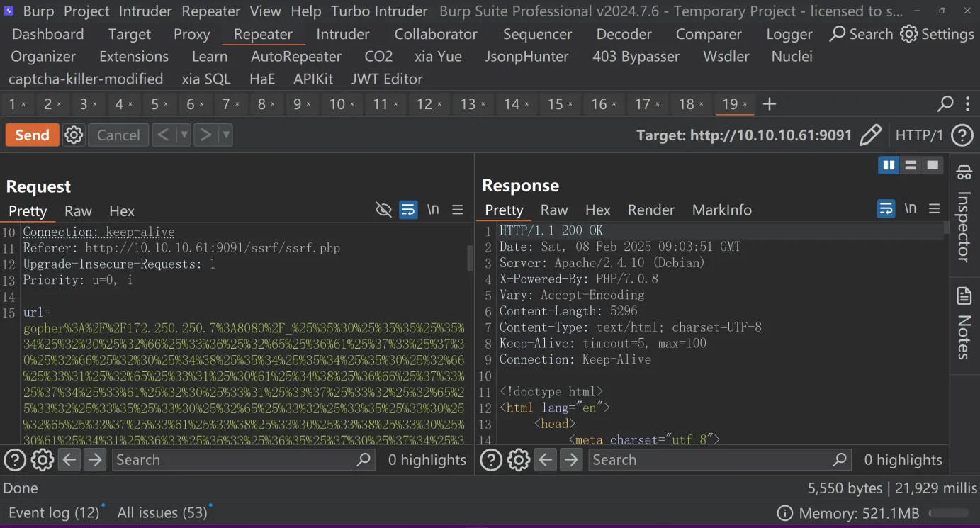Open All issues (53)
This screenshot has width=980, height=528.
(162, 512)
